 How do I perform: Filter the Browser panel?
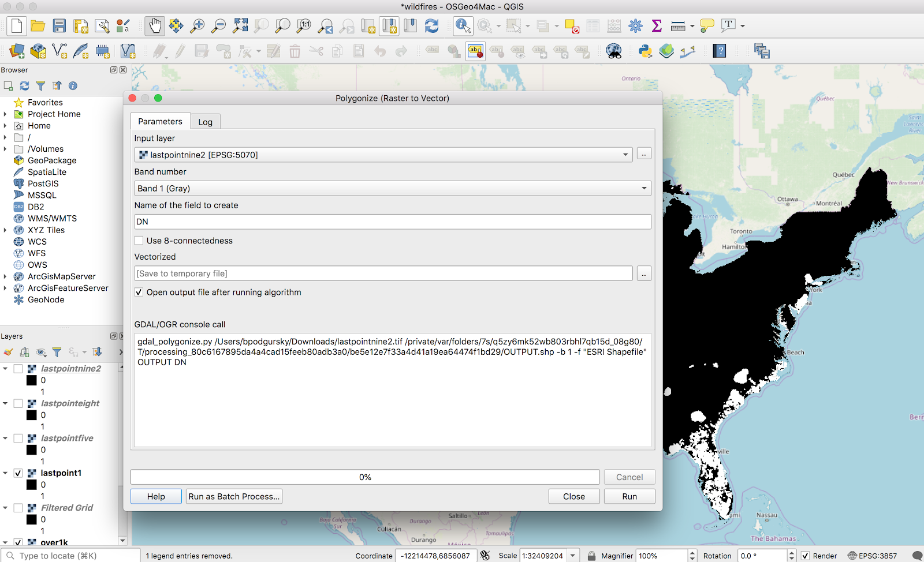tap(40, 86)
